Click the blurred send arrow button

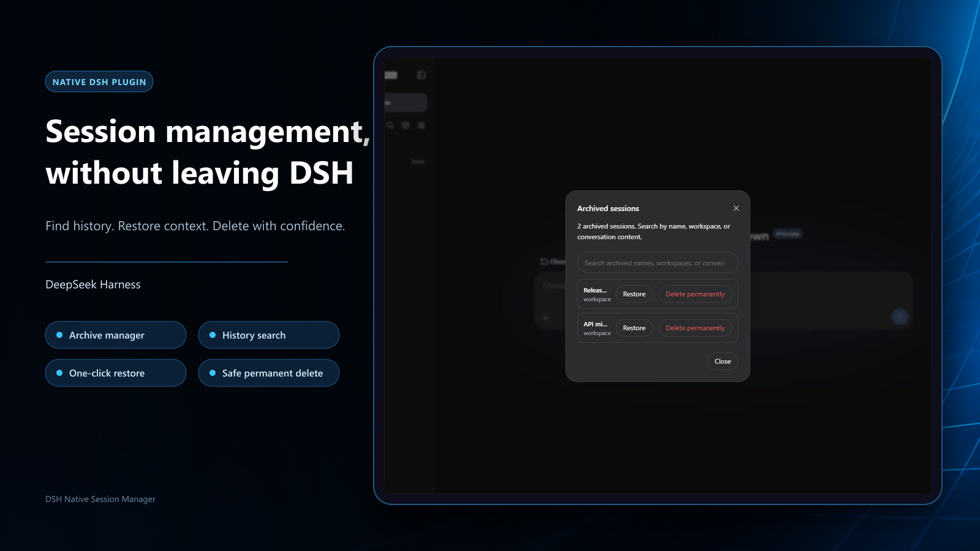pos(900,317)
